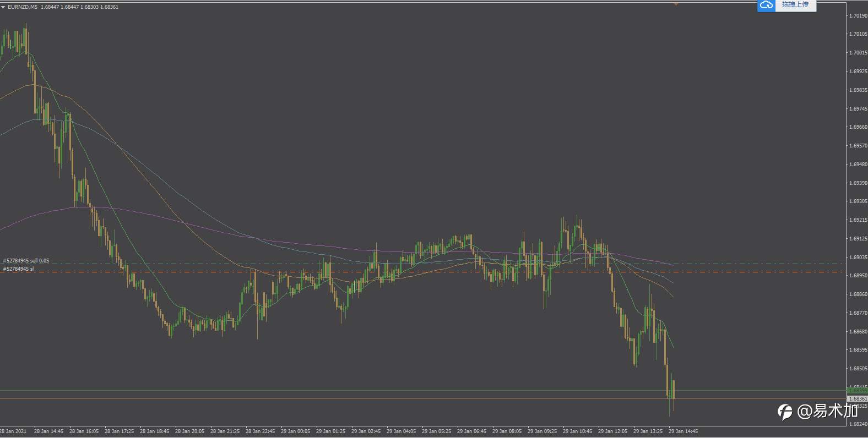This screenshot has width=868, height=438.
Task: Click time axis label 29 Jan 00:05
Action: tap(295, 431)
